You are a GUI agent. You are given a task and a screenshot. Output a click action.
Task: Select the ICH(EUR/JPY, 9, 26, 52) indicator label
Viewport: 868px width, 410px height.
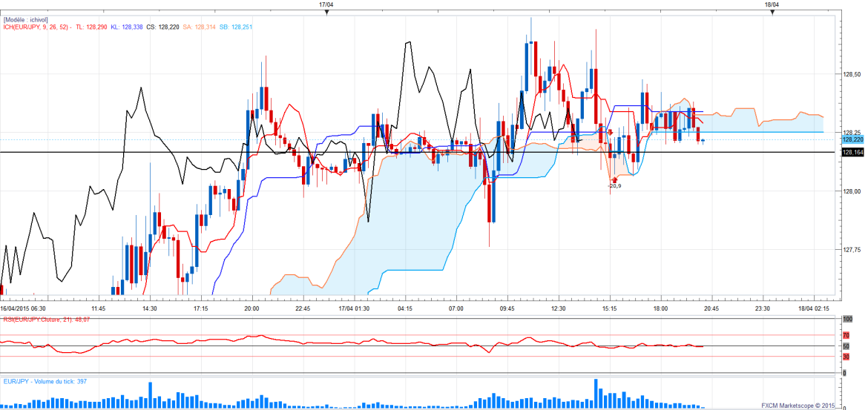[x=36, y=27]
